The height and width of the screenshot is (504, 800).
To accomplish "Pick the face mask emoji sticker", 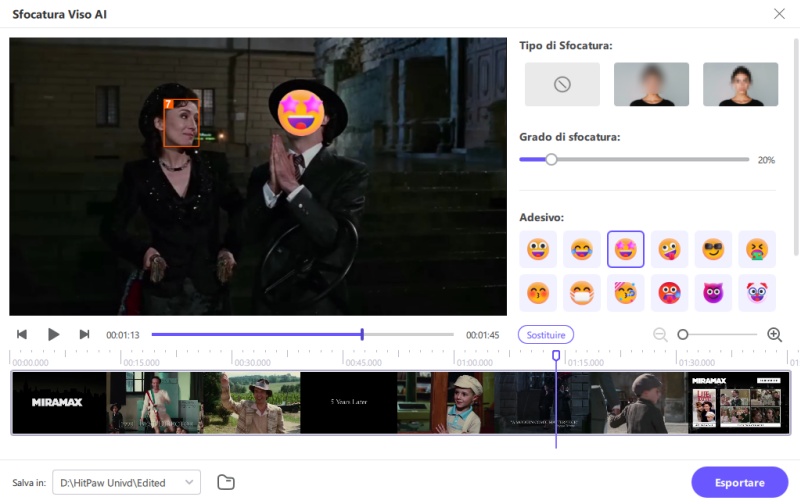I will click(582, 293).
